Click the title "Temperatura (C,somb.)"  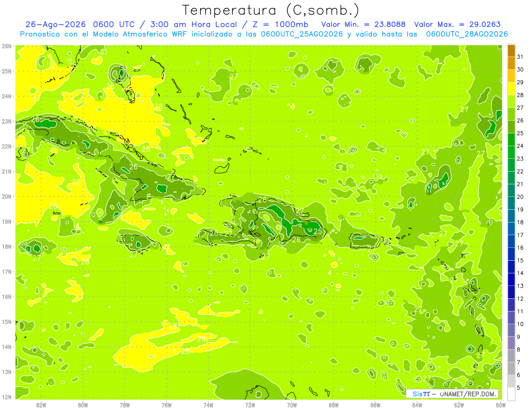(271, 10)
